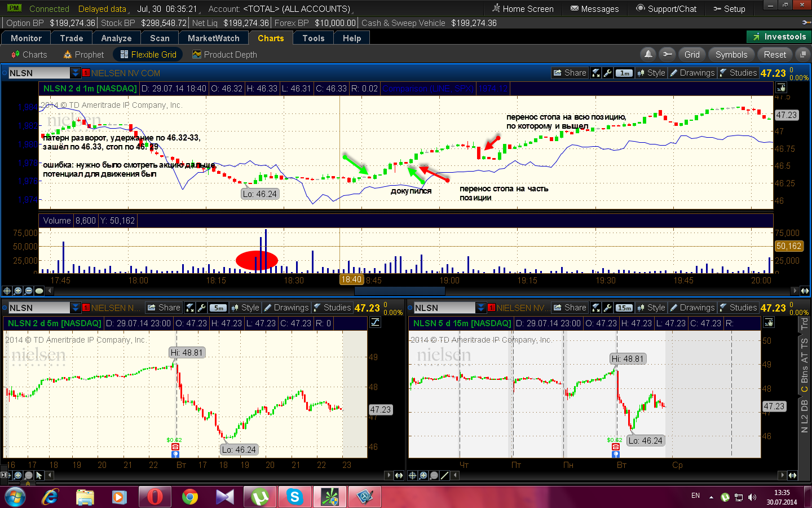Click the top chart's NLSN symbol input field

(x=39, y=73)
